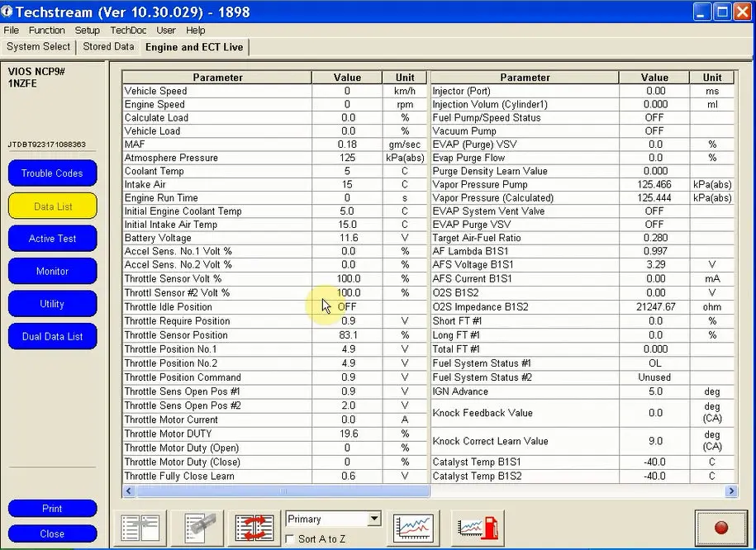The width and height of the screenshot is (756, 550).
Task: Open the TechDoc menu
Action: [x=128, y=31]
